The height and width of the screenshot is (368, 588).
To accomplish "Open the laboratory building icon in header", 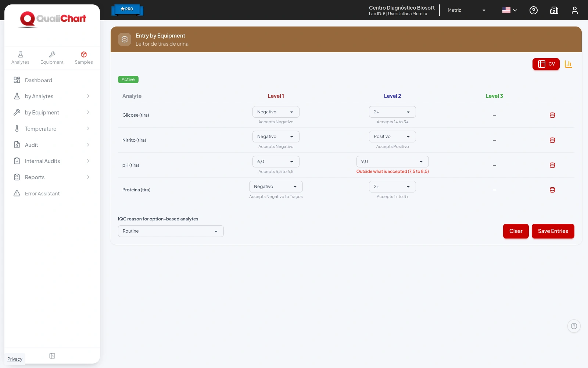I will pos(554,10).
